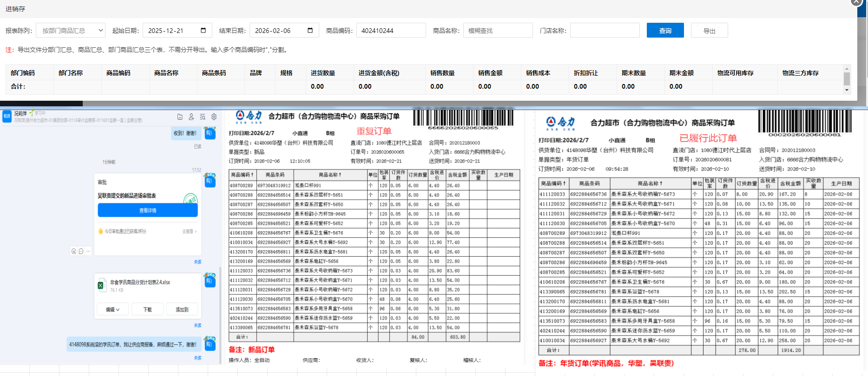Download the xlsx file via 下载
The height and width of the screenshot is (376, 868).
click(147, 310)
